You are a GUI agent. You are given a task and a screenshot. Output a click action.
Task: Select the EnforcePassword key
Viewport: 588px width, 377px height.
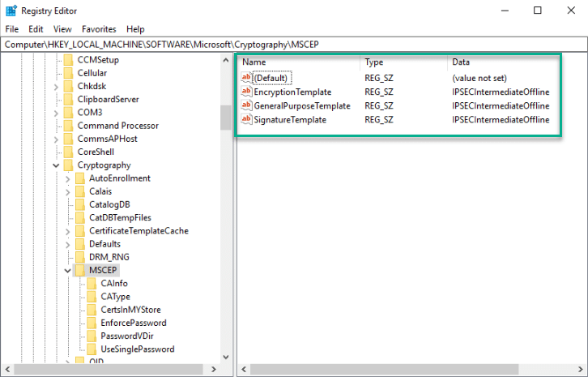tap(134, 323)
